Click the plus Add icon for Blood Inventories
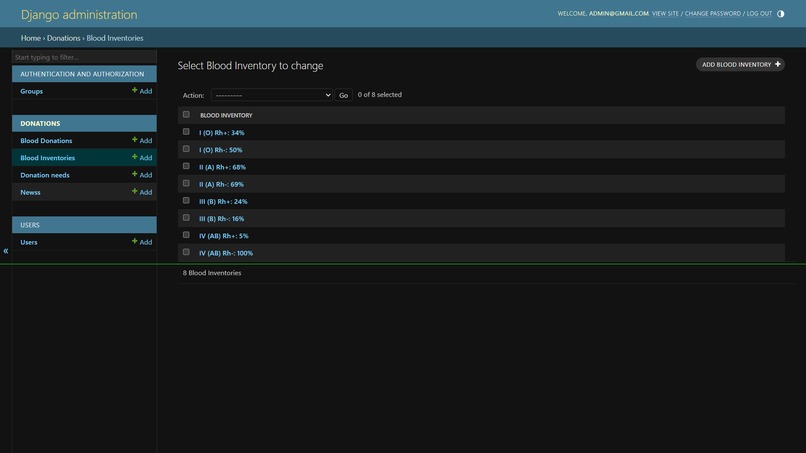This screenshot has height=453, width=806. [x=142, y=157]
